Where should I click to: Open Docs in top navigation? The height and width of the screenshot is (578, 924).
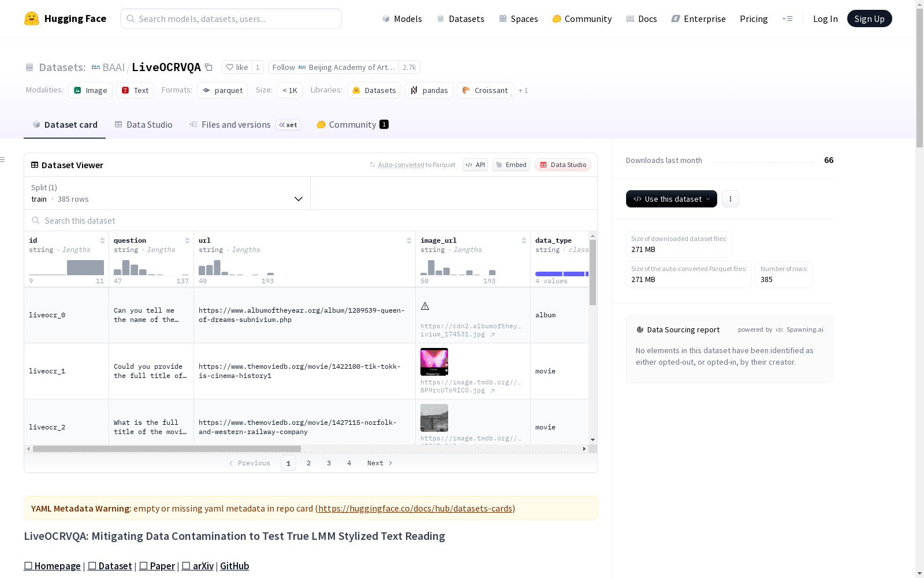coord(642,18)
